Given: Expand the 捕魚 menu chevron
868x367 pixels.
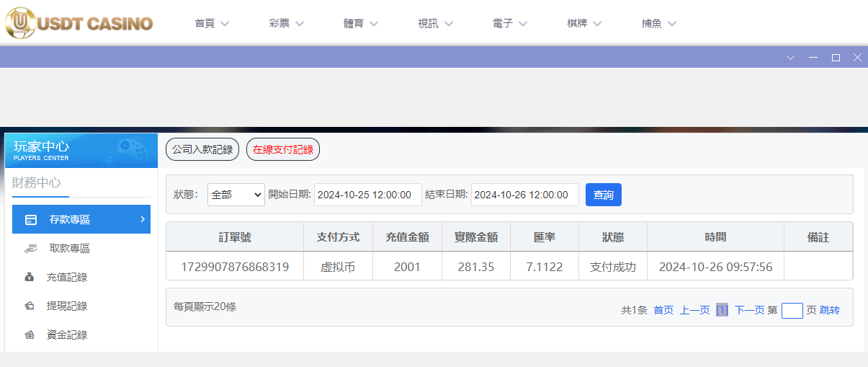Looking at the screenshot, I should (x=672, y=24).
